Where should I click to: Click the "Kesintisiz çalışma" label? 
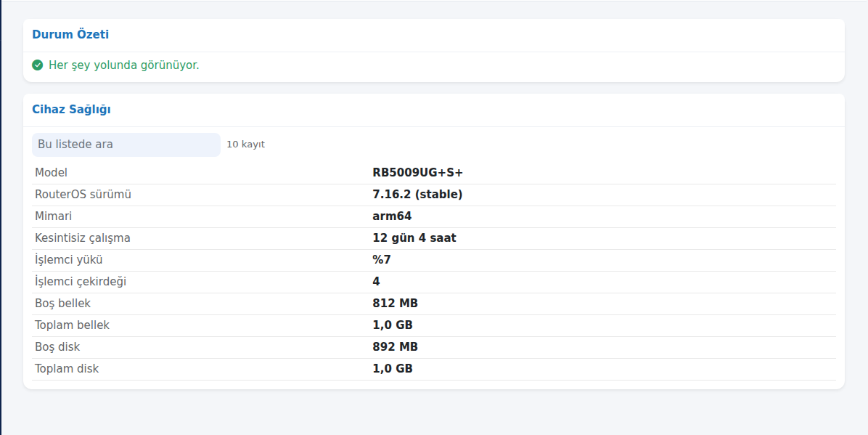pos(83,238)
